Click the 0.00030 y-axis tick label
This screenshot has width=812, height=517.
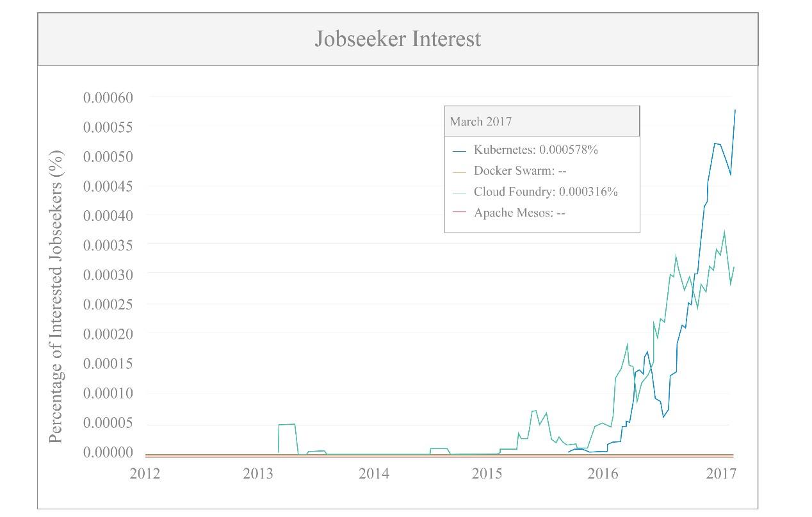click(108, 275)
